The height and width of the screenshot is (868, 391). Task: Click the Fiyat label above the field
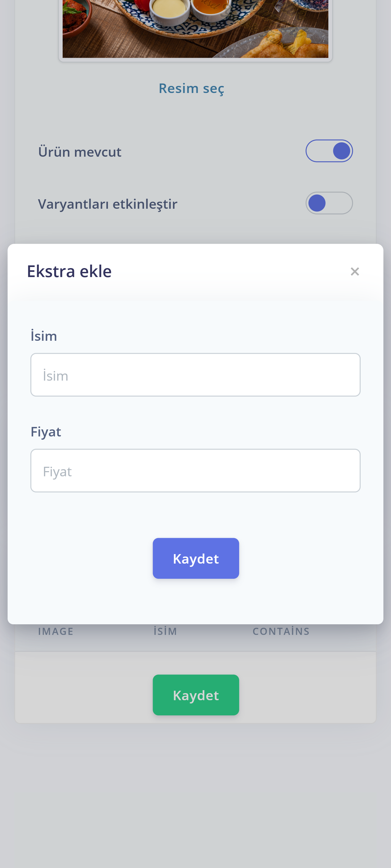coord(46,432)
